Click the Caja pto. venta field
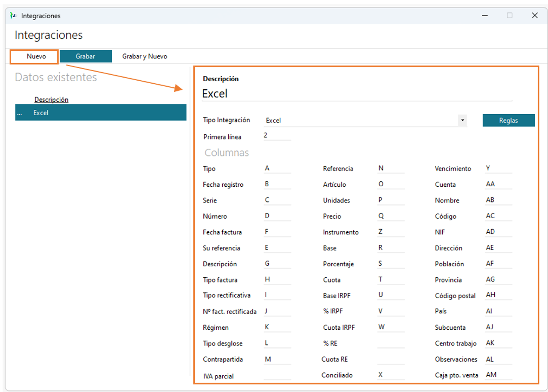 [x=498, y=375]
